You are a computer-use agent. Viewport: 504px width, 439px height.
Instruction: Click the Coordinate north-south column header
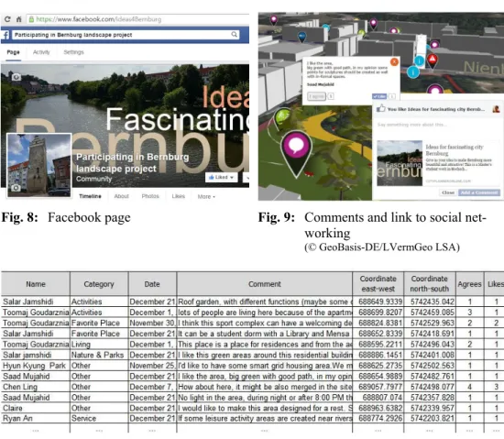[430, 284]
